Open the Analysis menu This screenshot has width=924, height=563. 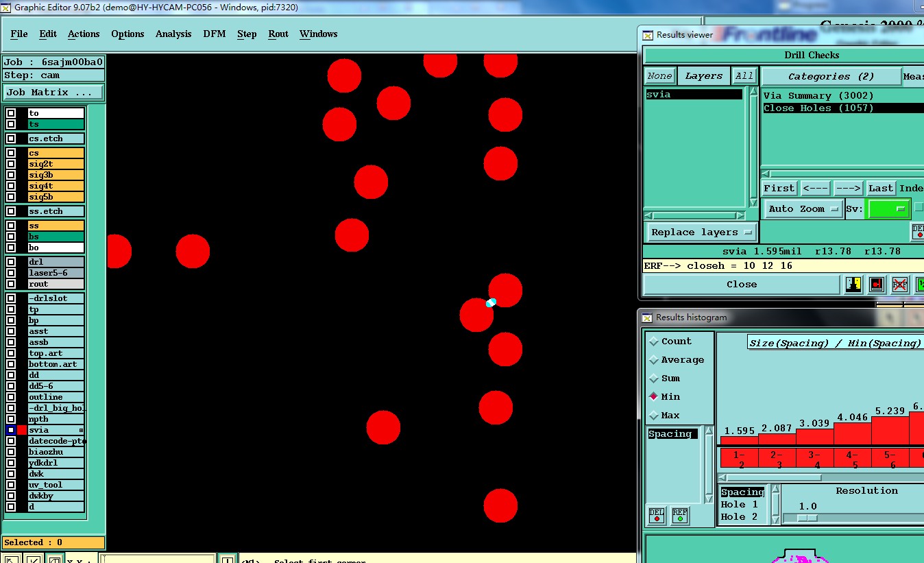click(173, 34)
